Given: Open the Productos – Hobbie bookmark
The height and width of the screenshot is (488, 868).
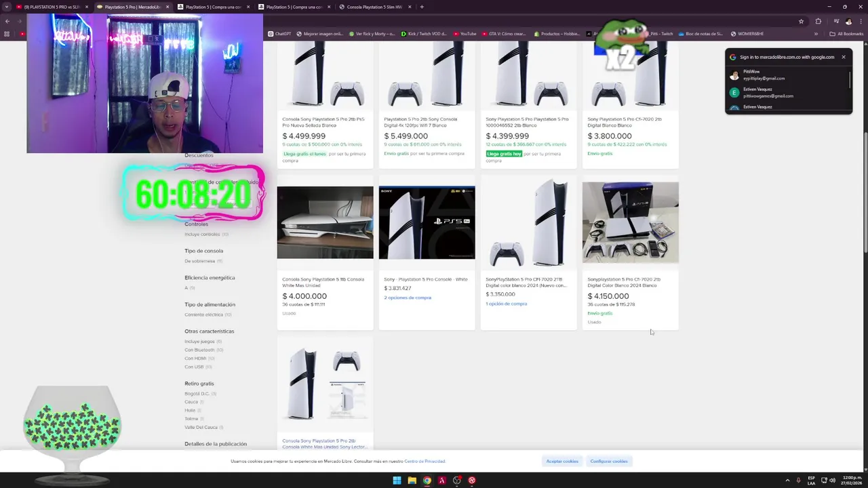Looking at the screenshot, I should (555, 34).
